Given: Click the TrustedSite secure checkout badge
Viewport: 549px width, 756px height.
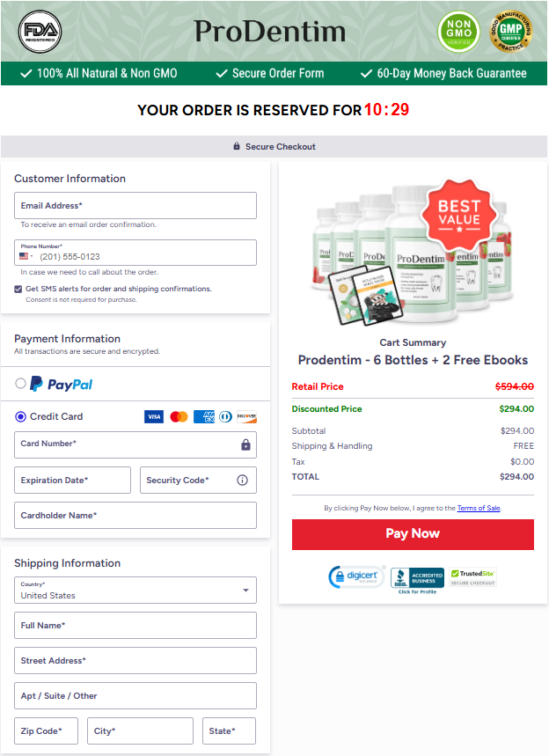Looking at the screenshot, I should 472,577.
